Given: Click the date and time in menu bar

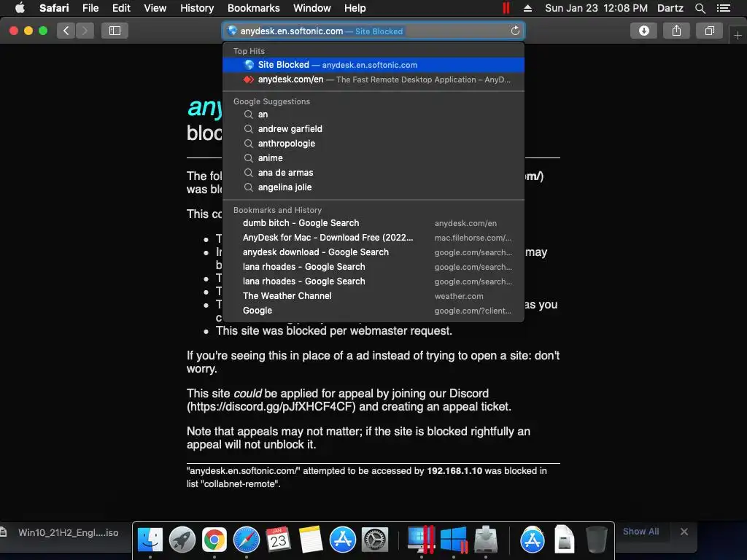Looking at the screenshot, I should point(596,8).
